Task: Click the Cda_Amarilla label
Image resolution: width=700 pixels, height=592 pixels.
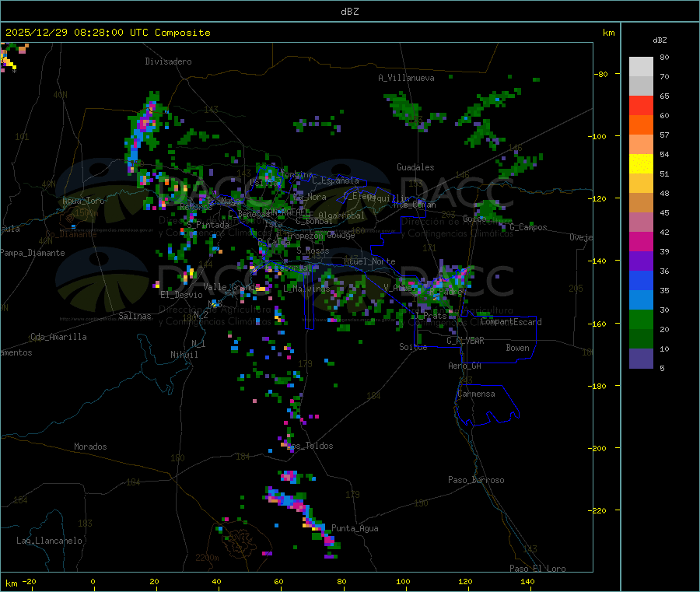Action: 58,337
